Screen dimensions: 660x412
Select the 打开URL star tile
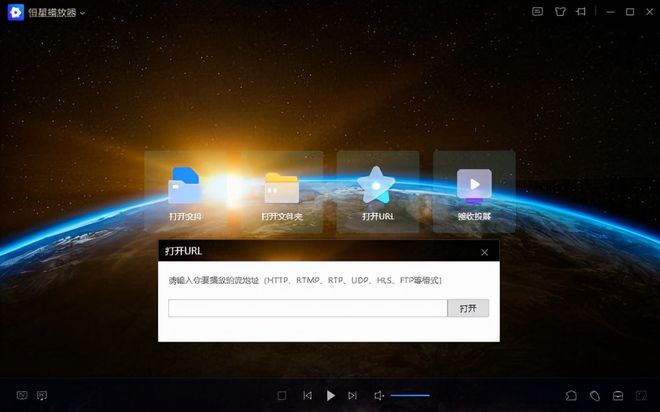pyautogui.click(x=377, y=192)
